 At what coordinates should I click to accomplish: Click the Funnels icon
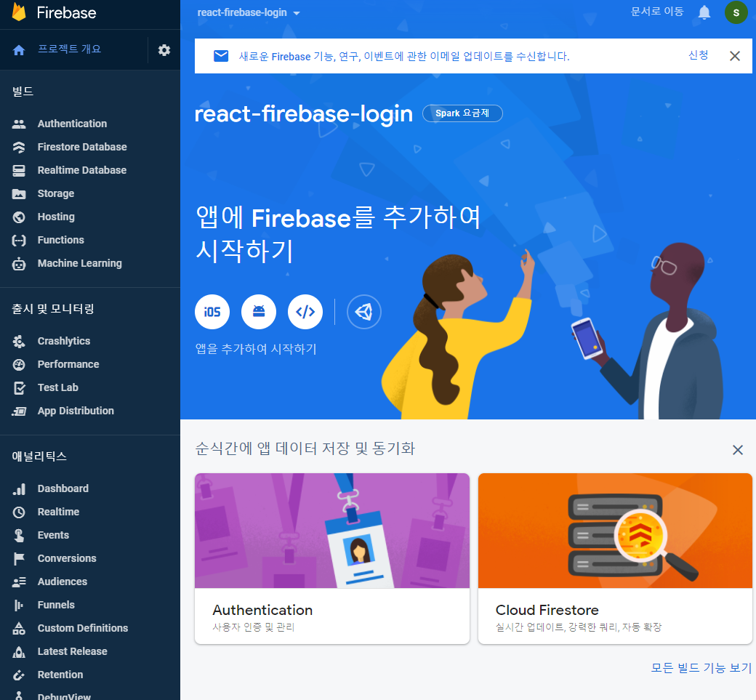coord(19,606)
